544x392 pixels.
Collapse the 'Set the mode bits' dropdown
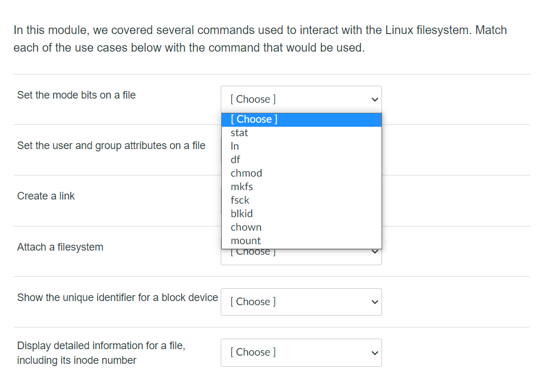pyautogui.click(x=301, y=99)
